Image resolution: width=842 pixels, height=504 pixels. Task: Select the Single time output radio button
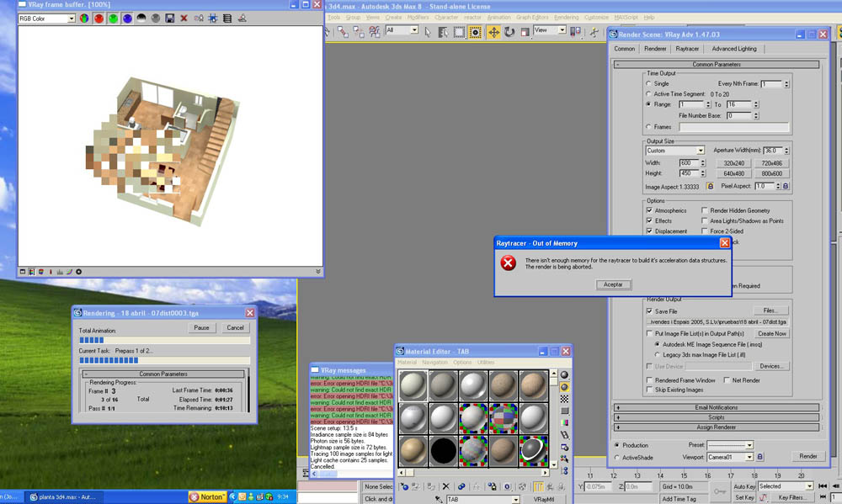pyautogui.click(x=648, y=84)
